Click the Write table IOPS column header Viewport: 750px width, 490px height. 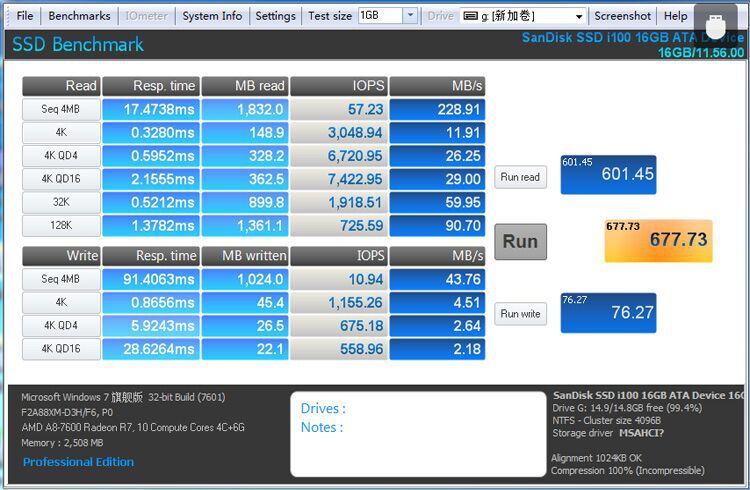pos(339,256)
